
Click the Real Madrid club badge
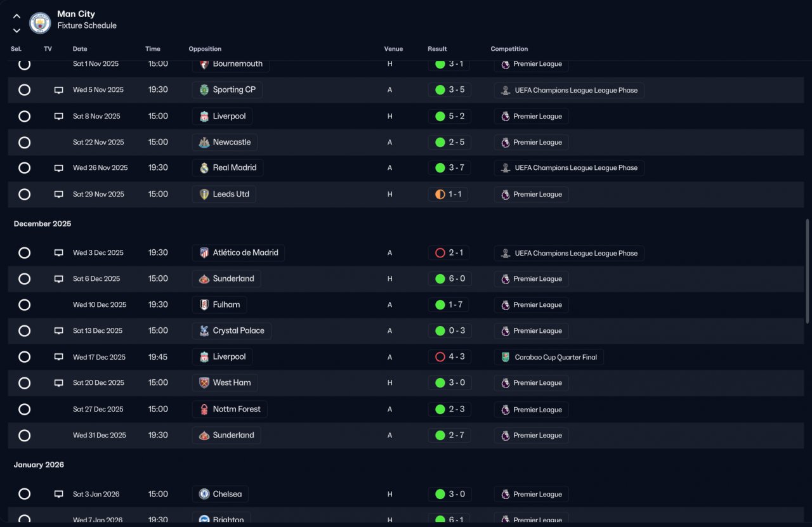[204, 168]
